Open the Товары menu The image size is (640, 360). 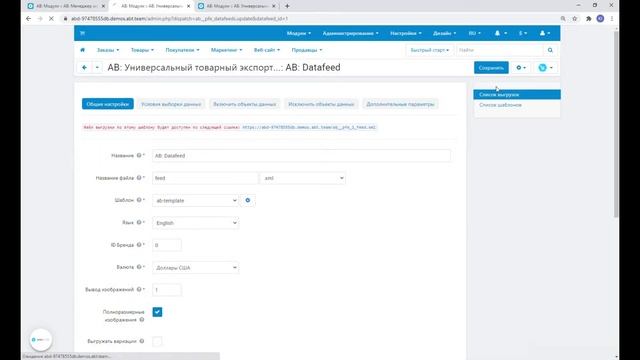[142, 50]
